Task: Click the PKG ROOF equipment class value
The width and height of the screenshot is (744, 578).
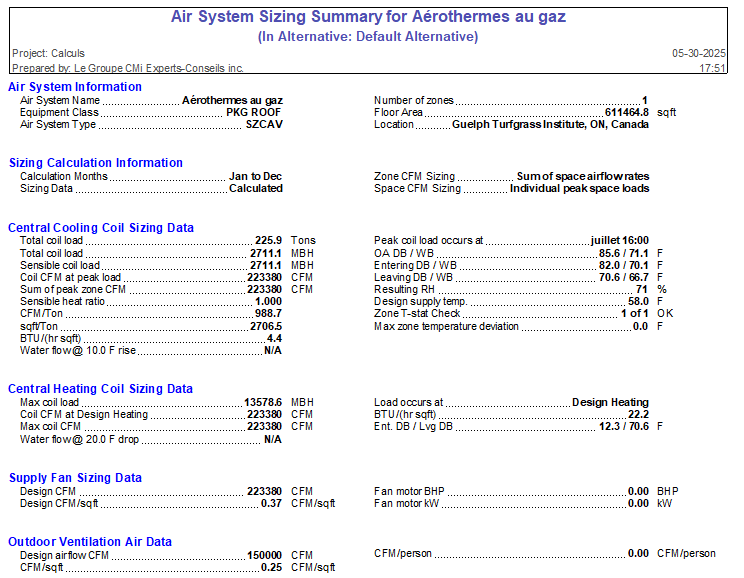Action: tap(254, 113)
